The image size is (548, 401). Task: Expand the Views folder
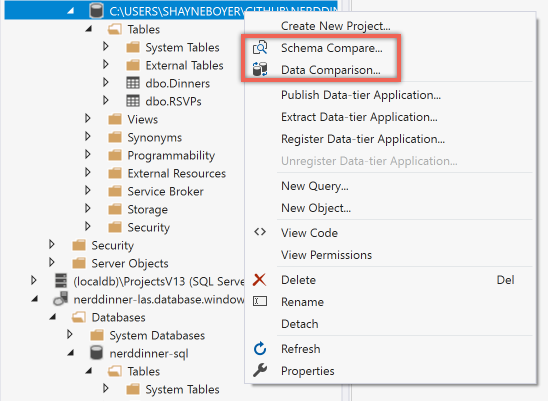[x=88, y=119]
